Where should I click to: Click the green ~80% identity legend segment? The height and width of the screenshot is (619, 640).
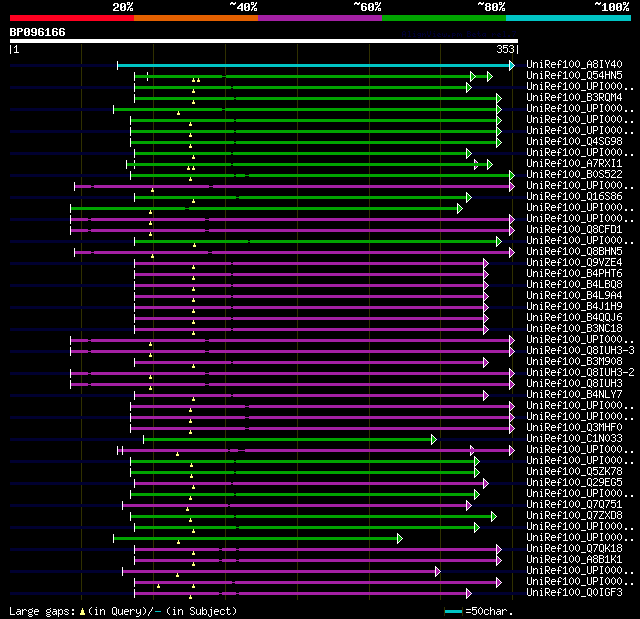[444, 18]
